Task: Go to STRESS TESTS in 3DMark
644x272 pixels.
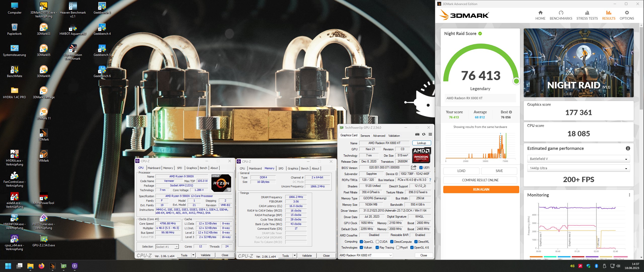Action: click(x=587, y=15)
